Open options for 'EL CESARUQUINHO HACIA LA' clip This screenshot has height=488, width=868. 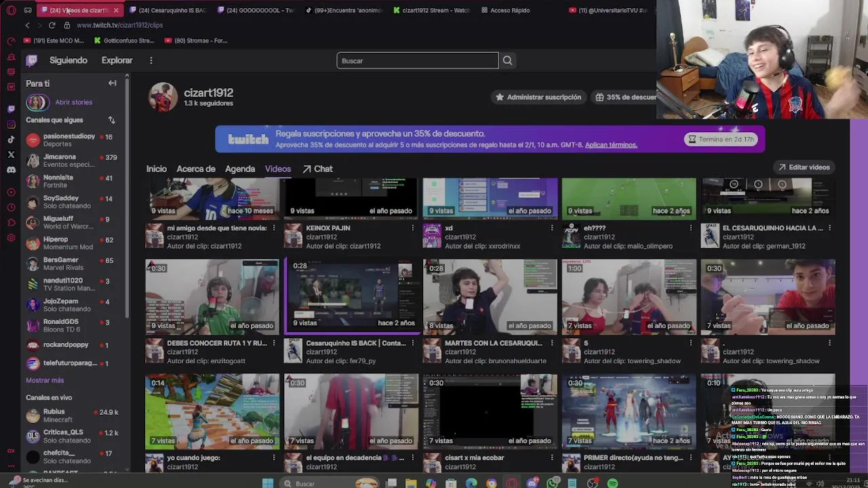[829, 228]
